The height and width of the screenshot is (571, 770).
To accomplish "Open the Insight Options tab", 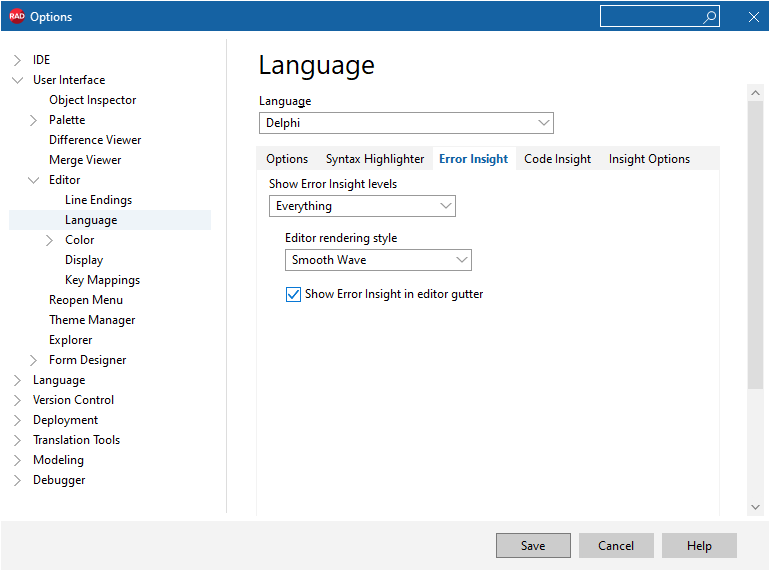I will [x=649, y=159].
